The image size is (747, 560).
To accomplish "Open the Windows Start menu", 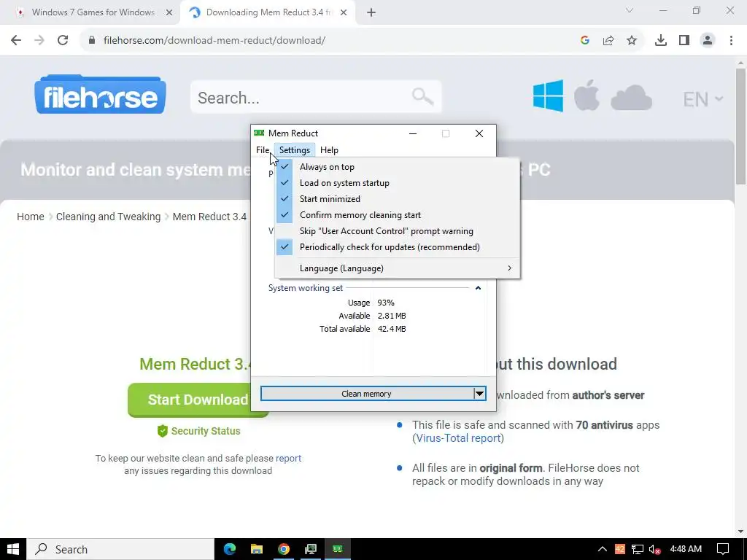I will point(13,549).
